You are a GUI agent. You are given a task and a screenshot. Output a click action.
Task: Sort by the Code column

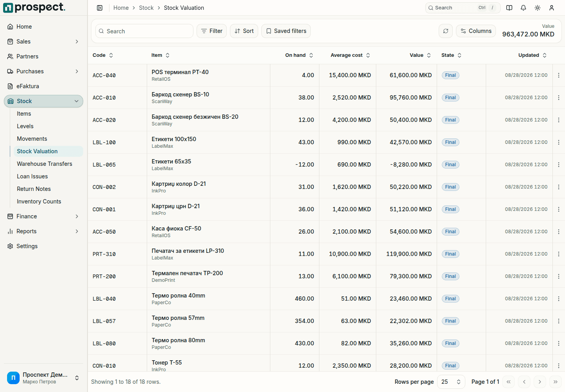(x=103, y=55)
